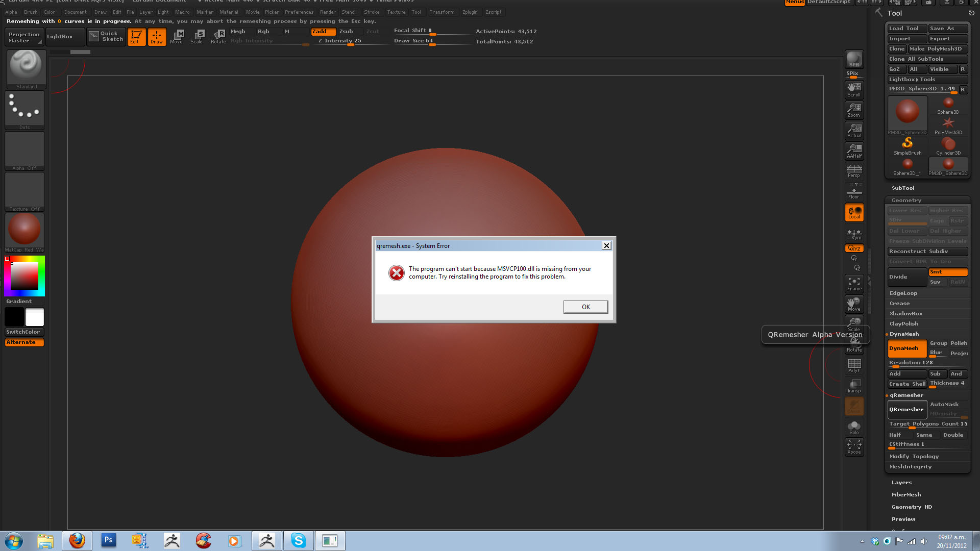Click the Solo mode icon
Image resolution: width=980 pixels, height=551 pixels.
click(x=854, y=427)
